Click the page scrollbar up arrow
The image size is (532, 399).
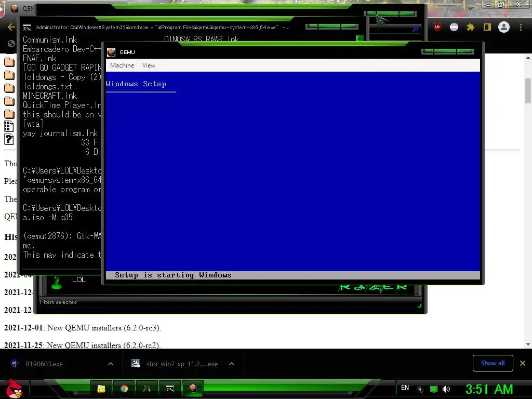point(528,58)
